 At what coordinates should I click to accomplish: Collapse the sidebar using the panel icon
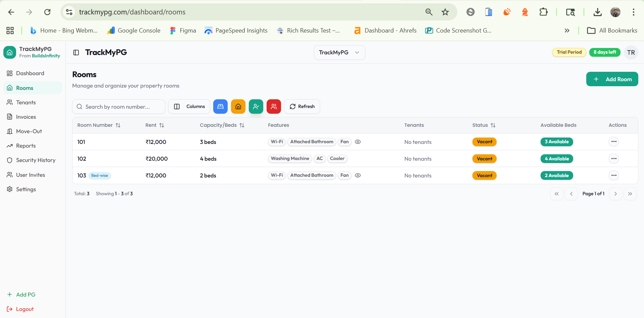coord(76,52)
